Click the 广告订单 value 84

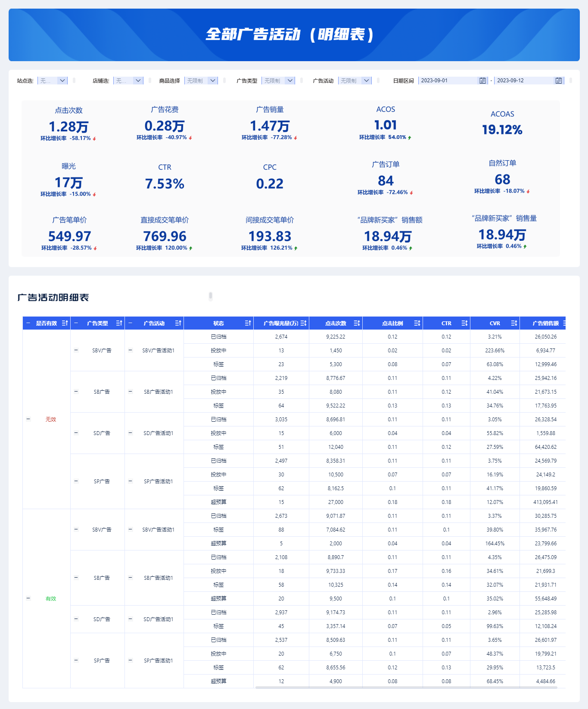click(x=386, y=181)
